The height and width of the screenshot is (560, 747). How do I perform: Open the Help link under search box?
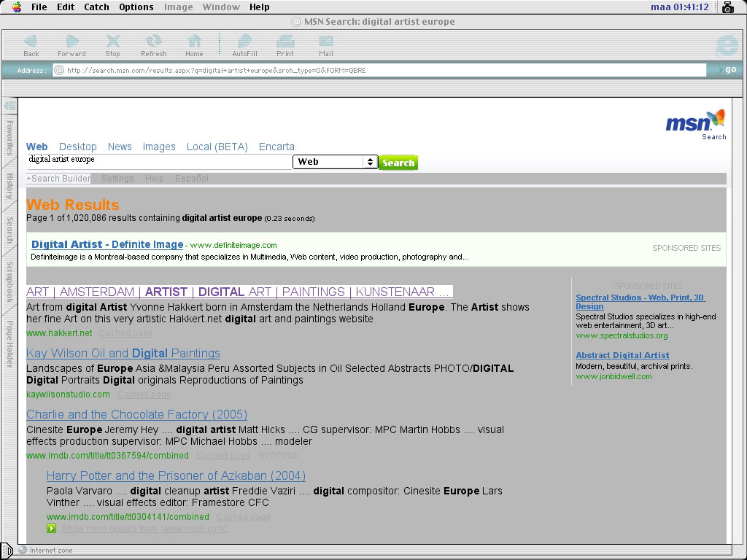pos(155,179)
